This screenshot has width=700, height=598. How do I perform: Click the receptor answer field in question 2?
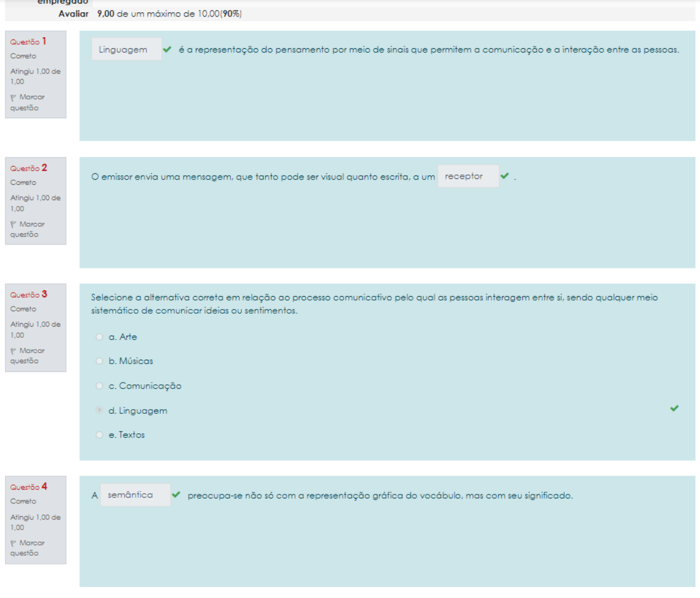click(468, 176)
